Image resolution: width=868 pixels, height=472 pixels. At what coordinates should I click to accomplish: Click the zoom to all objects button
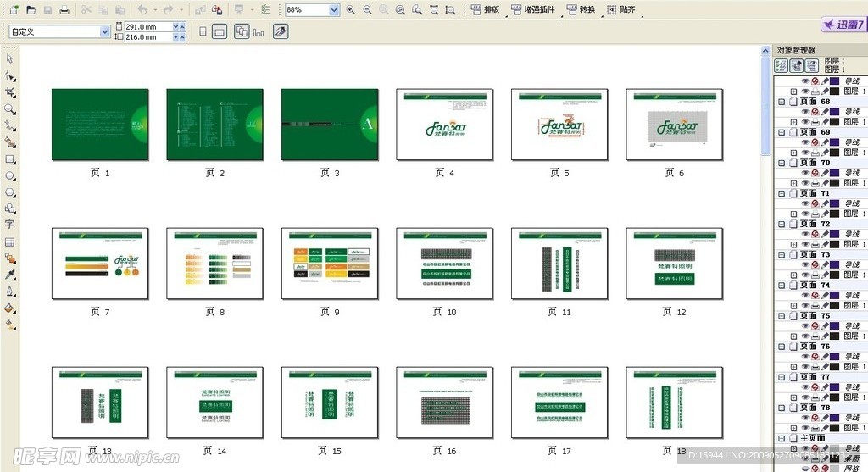(400, 10)
